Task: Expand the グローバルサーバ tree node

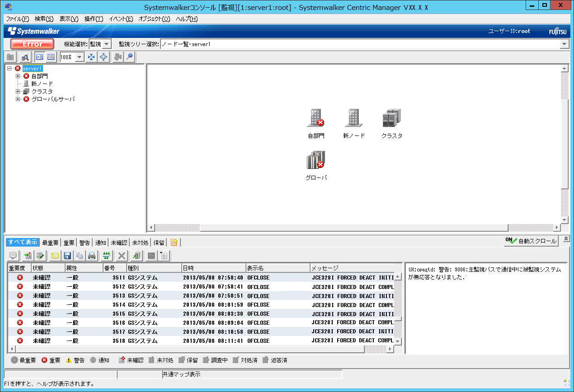Action: [x=18, y=99]
